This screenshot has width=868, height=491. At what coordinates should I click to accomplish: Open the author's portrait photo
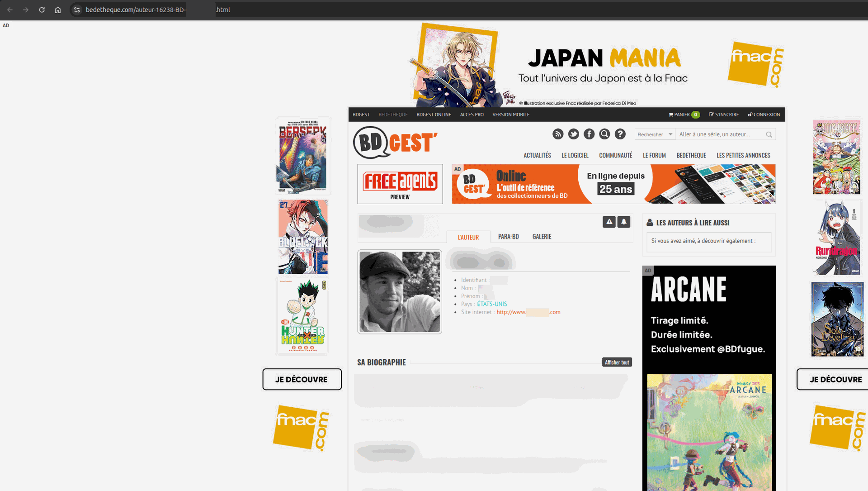tap(400, 292)
